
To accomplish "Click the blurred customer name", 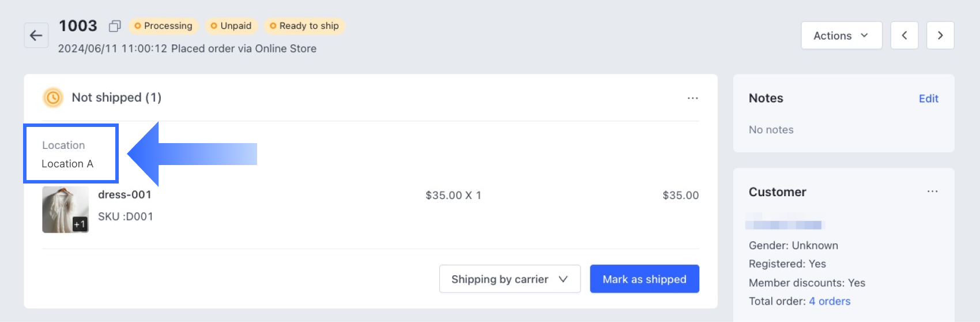I will coord(785,224).
